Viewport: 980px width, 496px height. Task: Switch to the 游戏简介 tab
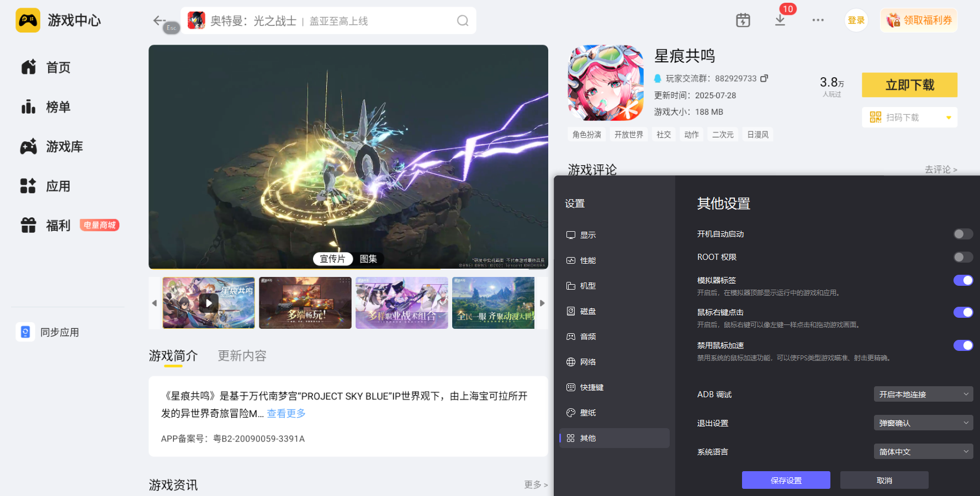pyautogui.click(x=173, y=356)
